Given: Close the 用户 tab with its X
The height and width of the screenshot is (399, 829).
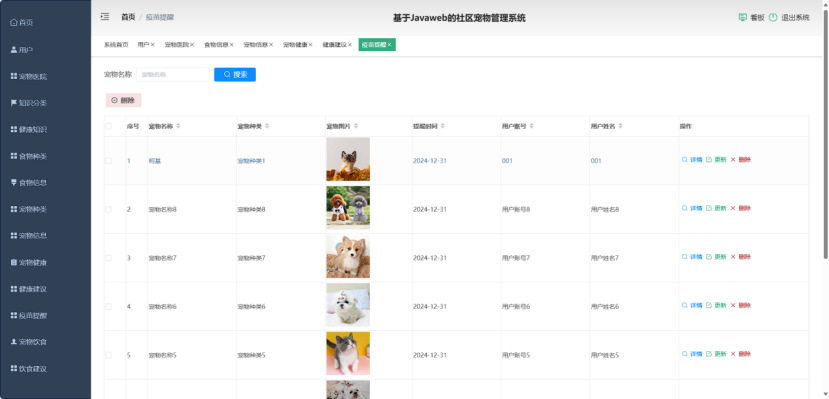Looking at the screenshot, I should 152,45.
